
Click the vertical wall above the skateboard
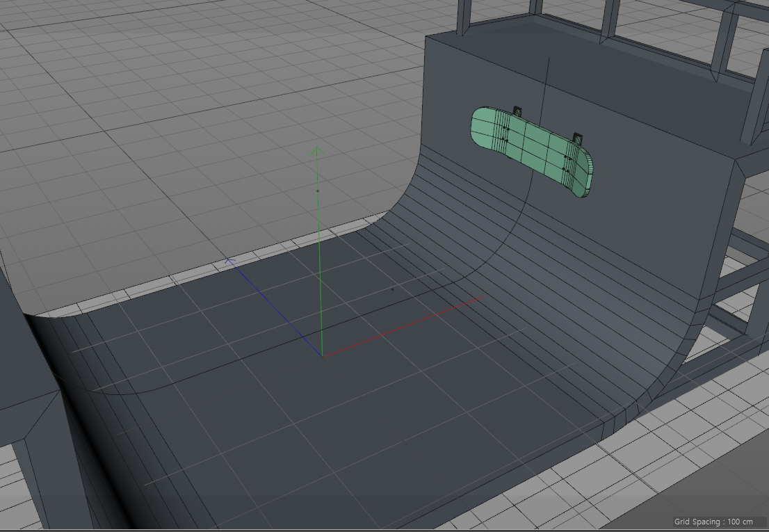pos(487,70)
